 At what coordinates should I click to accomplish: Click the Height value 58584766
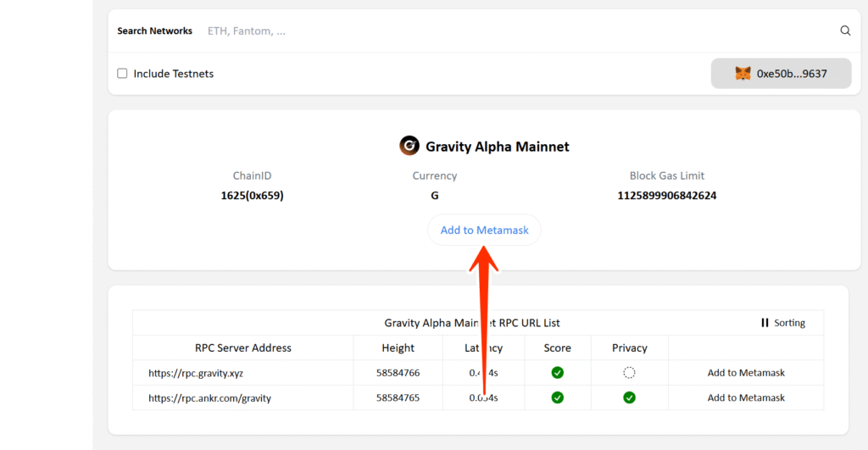[398, 373]
